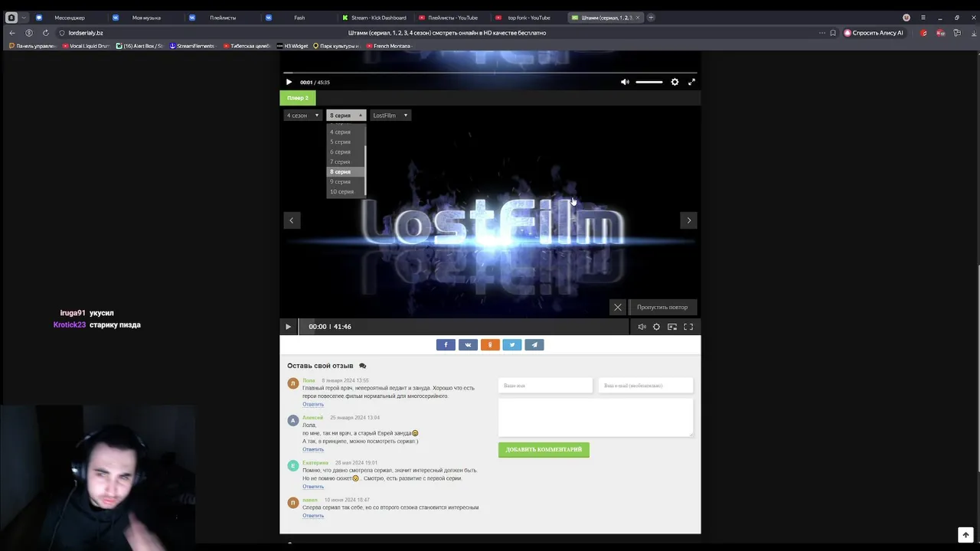Adjust upper player volume slider
This screenshot has height=551, width=980.
(648, 82)
